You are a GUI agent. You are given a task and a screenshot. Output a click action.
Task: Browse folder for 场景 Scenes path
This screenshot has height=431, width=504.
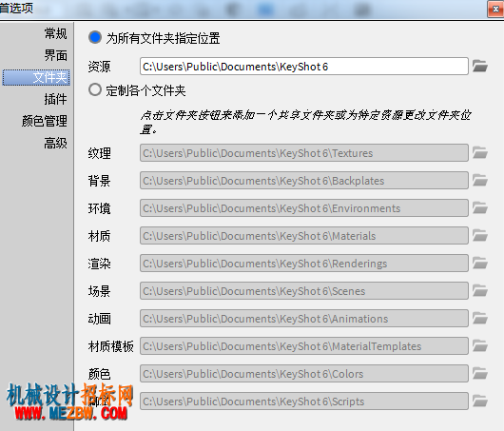point(480,291)
